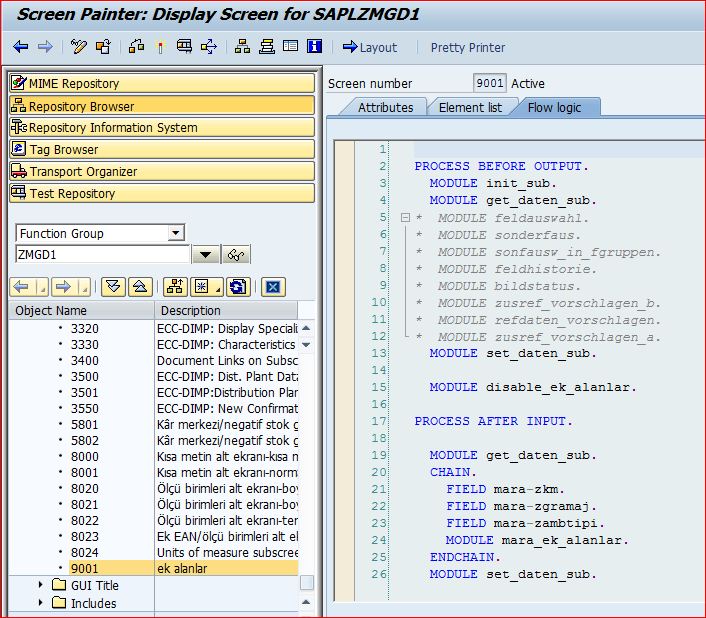Click the Activate icon with the monitor

[184, 47]
